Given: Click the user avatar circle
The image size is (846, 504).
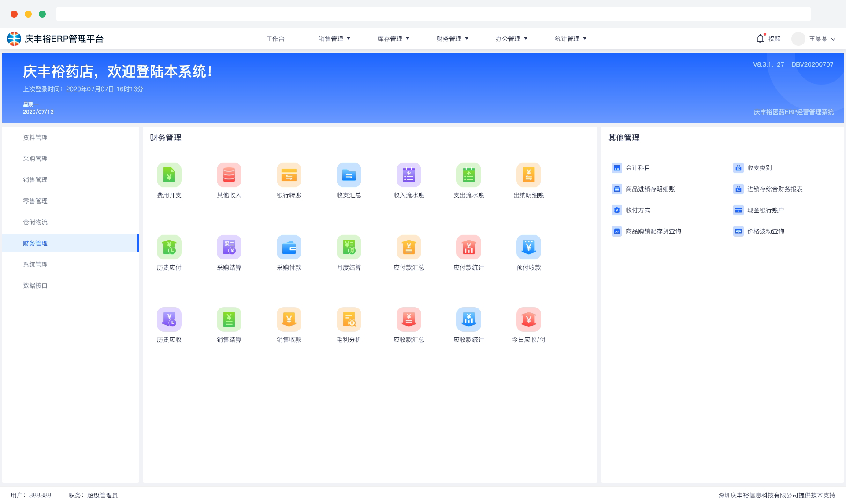Looking at the screenshot, I should 798,39.
